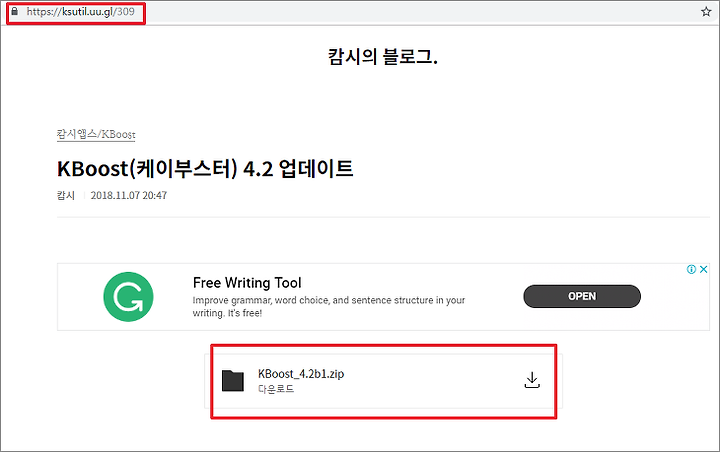Click the folder icon beside KBoost_4.2b1.zip
This screenshot has width=720, height=452.
pyautogui.click(x=233, y=380)
